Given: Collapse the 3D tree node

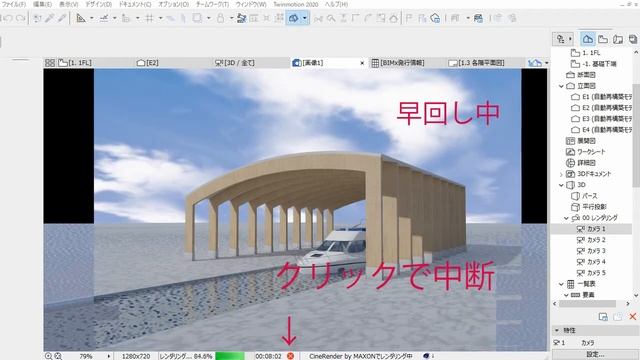Looking at the screenshot, I should coord(562,185).
